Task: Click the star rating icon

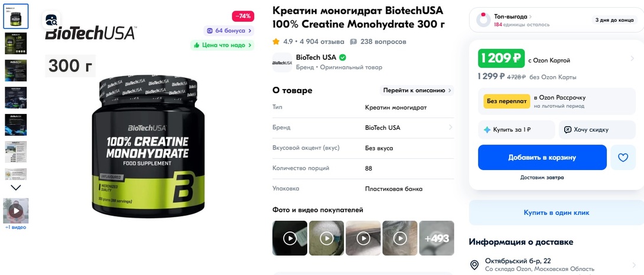Action: 275,41
